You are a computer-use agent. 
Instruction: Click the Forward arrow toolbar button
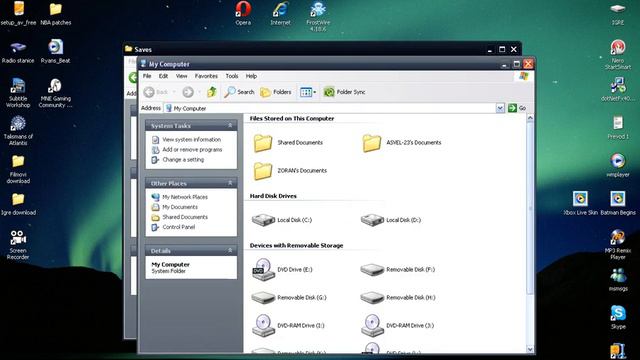(188, 92)
